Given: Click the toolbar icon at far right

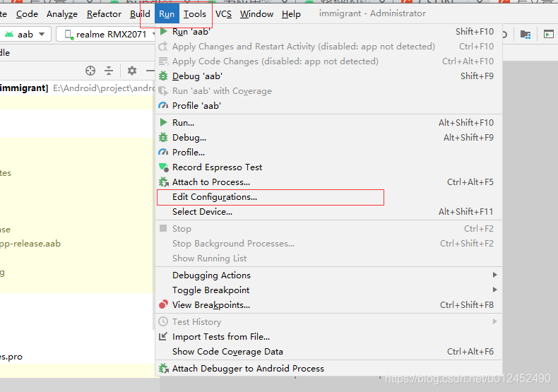Looking at the screenshot, I should click(x=548, y=34).
